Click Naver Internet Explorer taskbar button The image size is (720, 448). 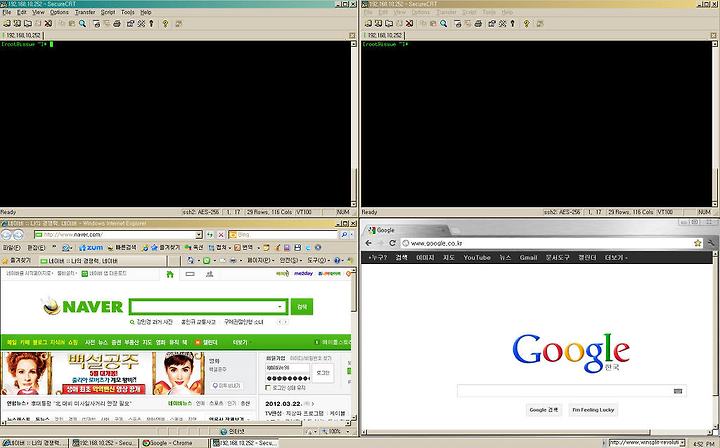point(34,443)
